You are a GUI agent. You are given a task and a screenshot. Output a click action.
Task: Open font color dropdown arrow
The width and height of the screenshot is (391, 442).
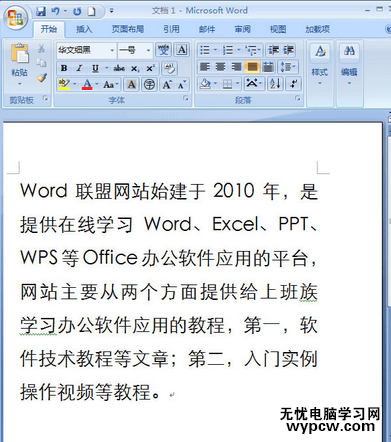tap(97, 84)
